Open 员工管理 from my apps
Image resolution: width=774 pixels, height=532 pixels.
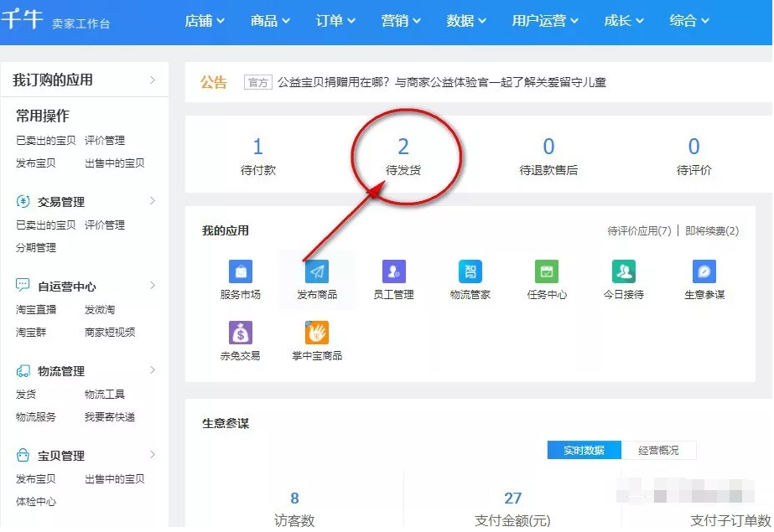click(x=392, y=271)
